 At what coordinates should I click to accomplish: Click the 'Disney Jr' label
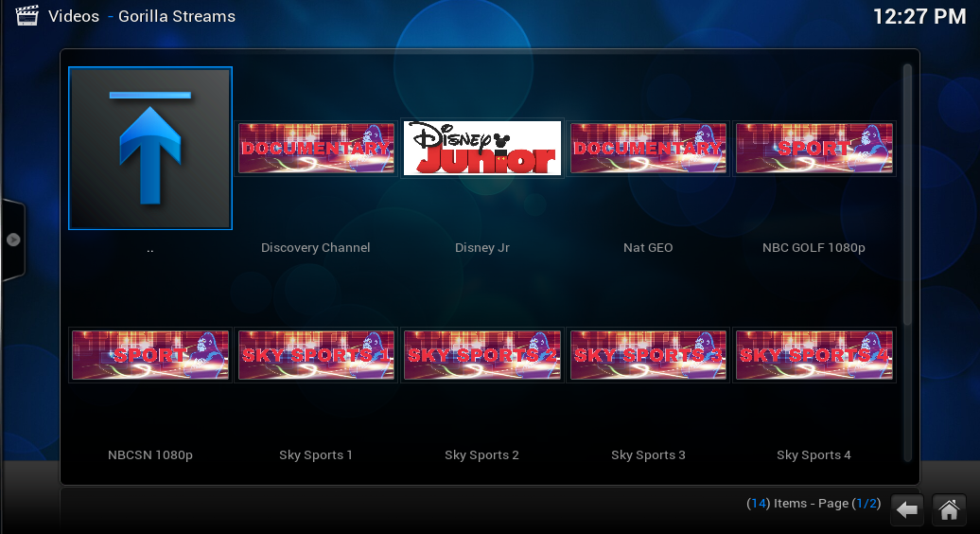[x=481, y=248]
